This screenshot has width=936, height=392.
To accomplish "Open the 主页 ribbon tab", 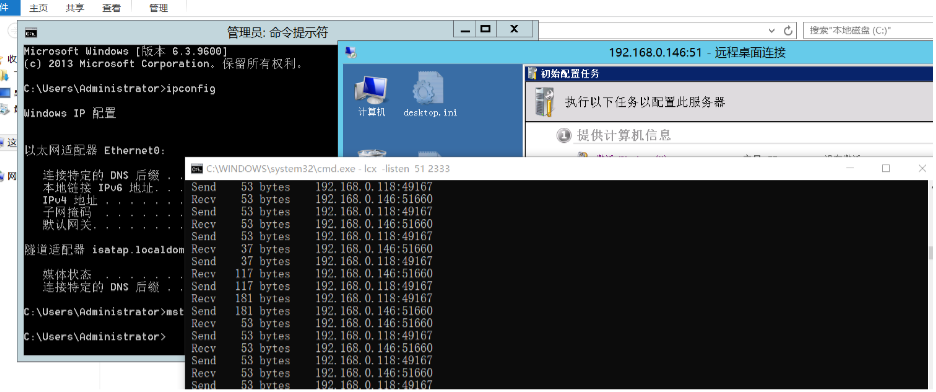I will pos(39,8).
